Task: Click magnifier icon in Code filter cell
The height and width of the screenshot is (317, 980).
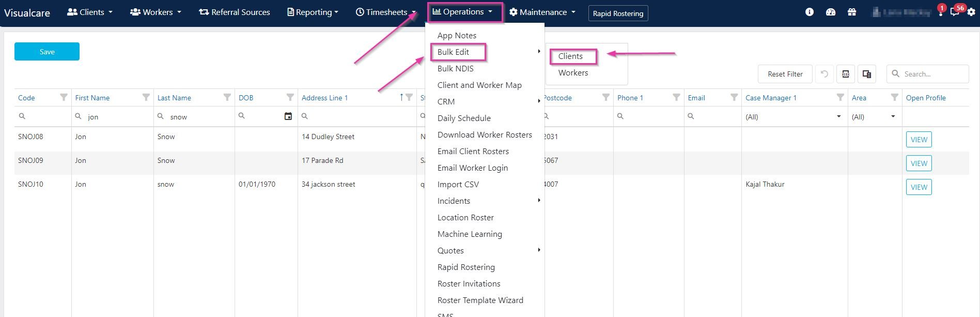Action: point(22,116)
